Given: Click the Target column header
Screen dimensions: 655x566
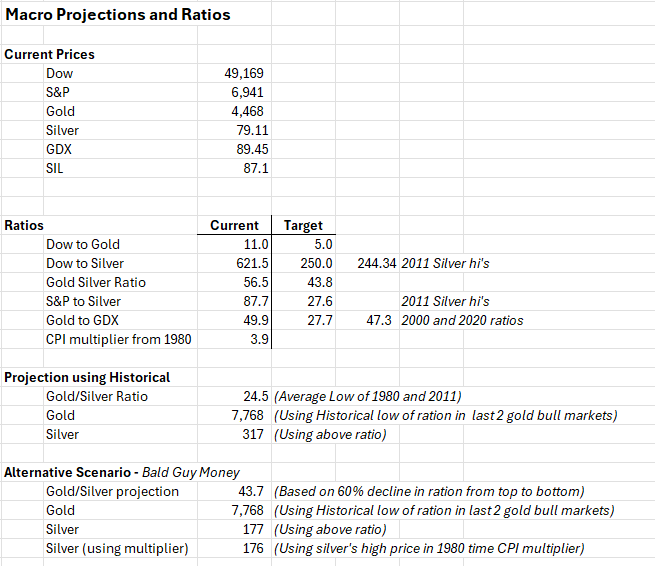Looking at the screenshot, I should click(303, 225).
